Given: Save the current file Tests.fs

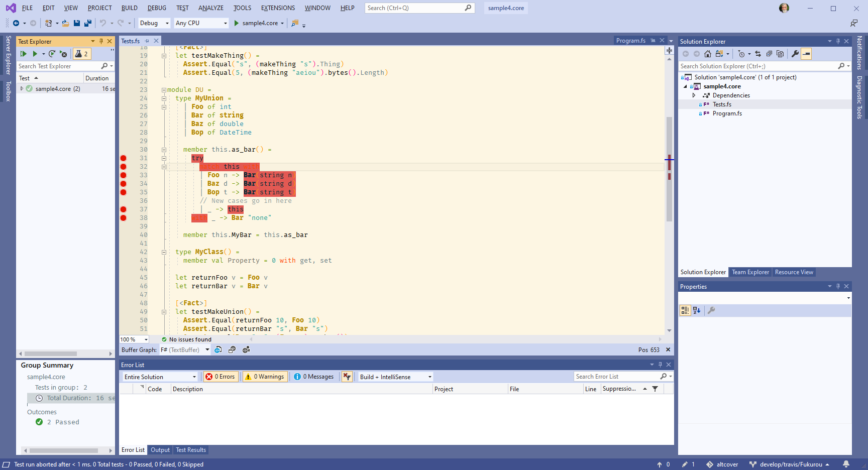Looking at the screenshot, I should coord(76,23).
